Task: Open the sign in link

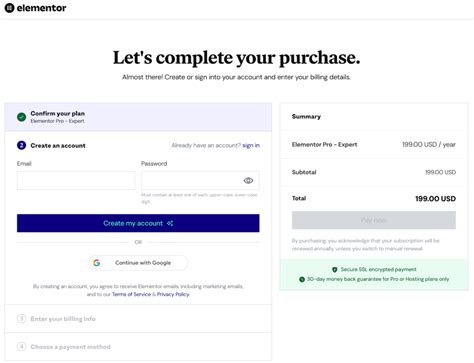Action: [x=251, y=145]
